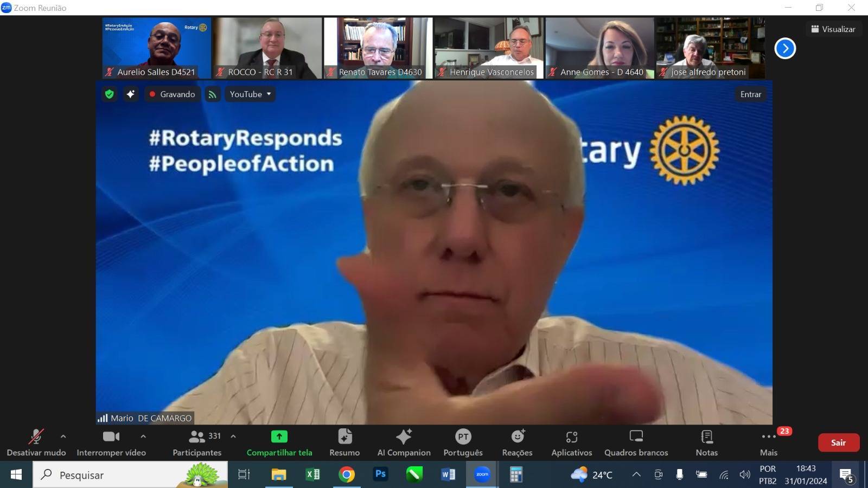This screenshot has width=868, height=488.
Task: Click the red Sair button
Action: tap(838, 442)
